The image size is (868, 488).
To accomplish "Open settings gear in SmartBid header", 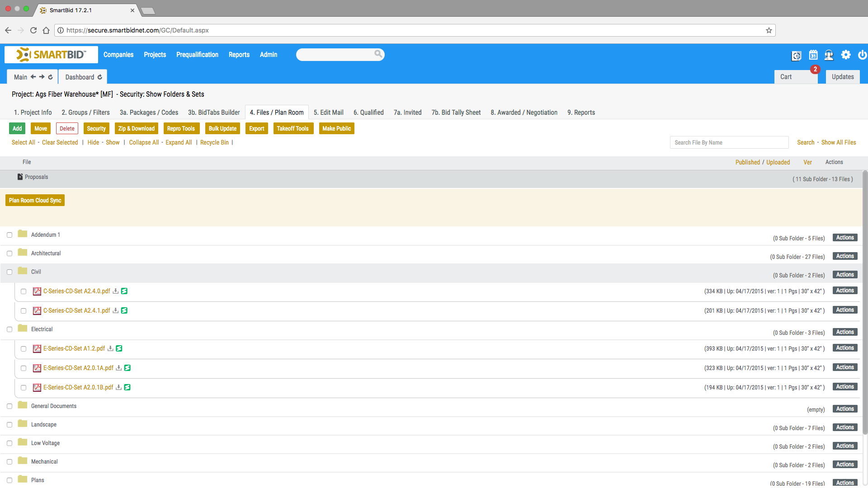I will (845, 55).
